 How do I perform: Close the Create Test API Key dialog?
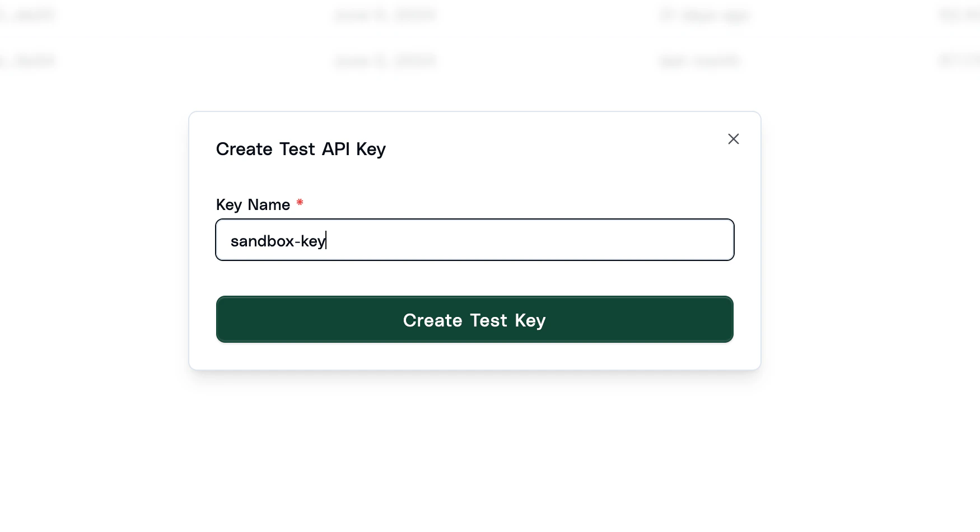pyautogui.click(x=733, y=139)
